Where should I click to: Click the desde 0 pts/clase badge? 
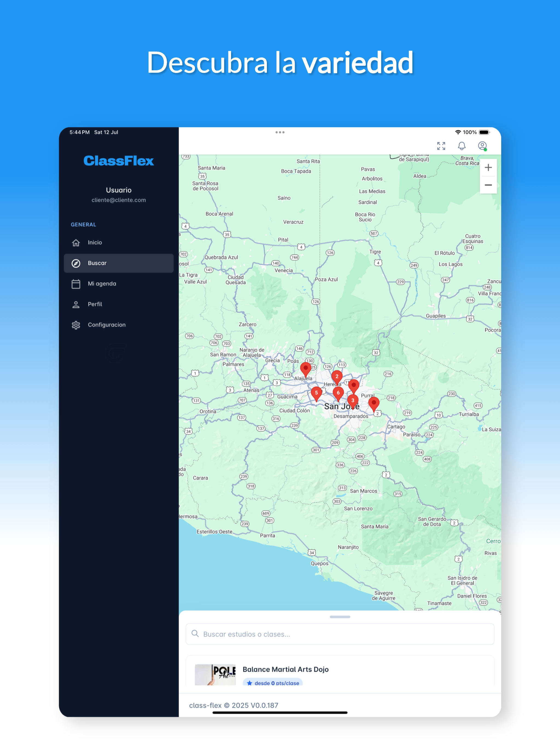273,682
